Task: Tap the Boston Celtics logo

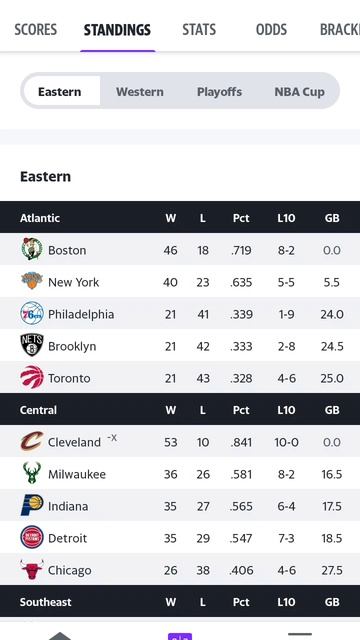Action: point(32,249)
